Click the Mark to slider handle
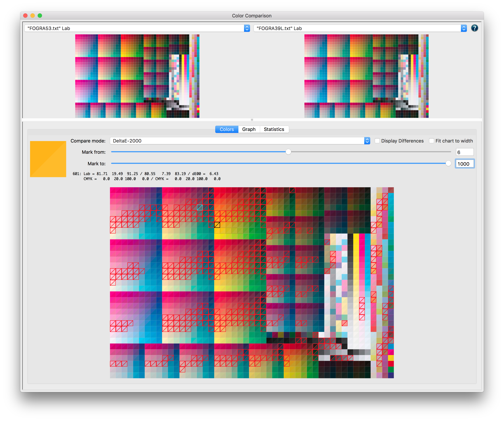This screenshot has height=421, width=504. pyautogui.click(x=448, y=163)
